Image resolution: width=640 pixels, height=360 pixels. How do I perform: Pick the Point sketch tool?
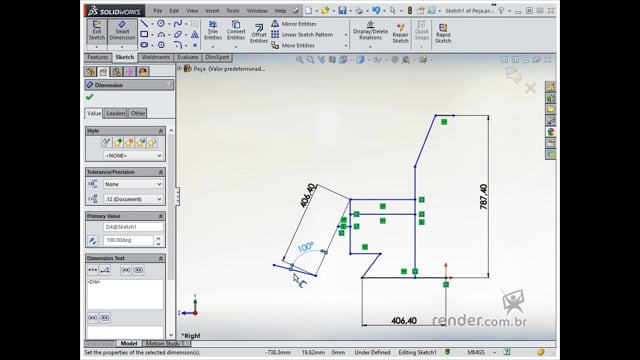pos(195,45)
